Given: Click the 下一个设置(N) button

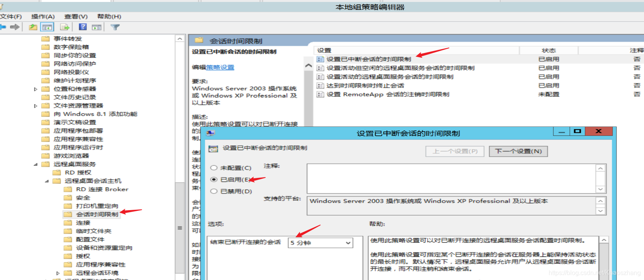Looking at the screenshot, I should [518, 151].
